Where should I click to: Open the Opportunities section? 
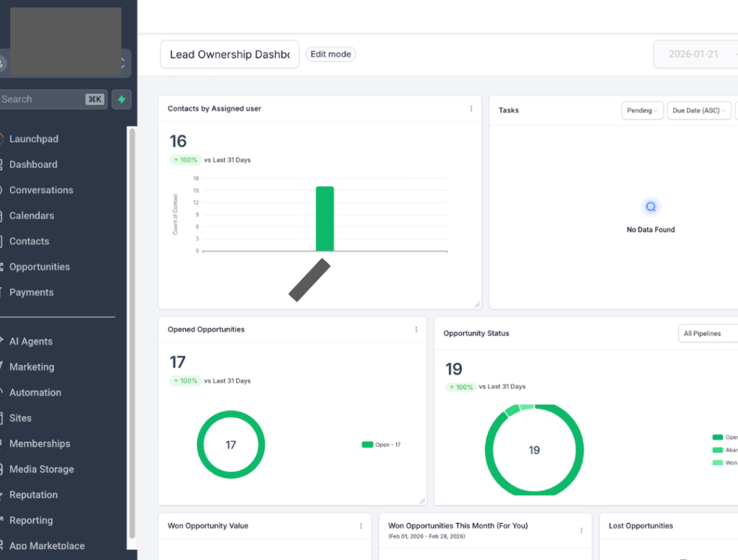tap(40, 267)
